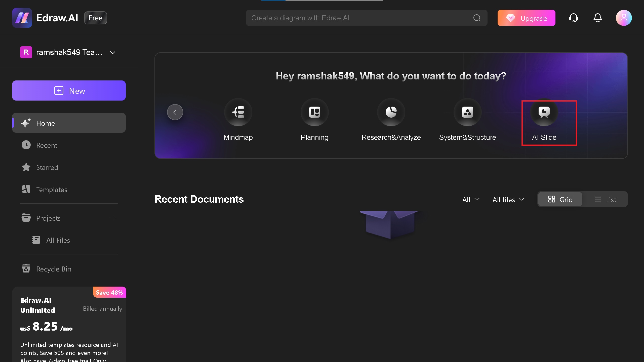Click the Edraw.AI Unlimited promo card
Viewport: 644px width, 362px height.
click(x=69, y=324)
